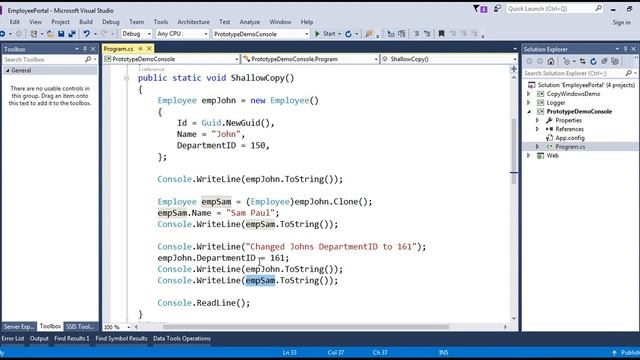Image resolution: width=640 pixels, height=360 pixels.
Task: Click the editor horizontal scrollbar
Action: (x=306, y=327)
